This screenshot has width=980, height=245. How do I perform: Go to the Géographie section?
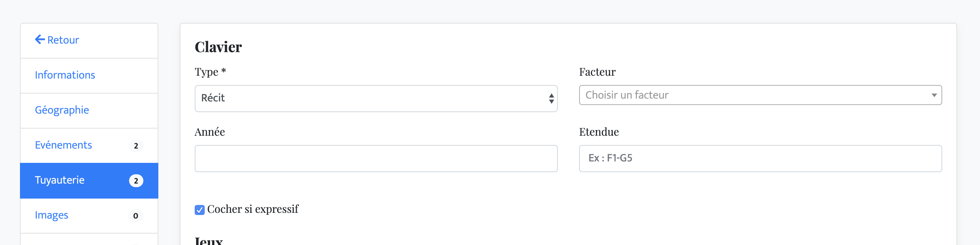[62, 110]
